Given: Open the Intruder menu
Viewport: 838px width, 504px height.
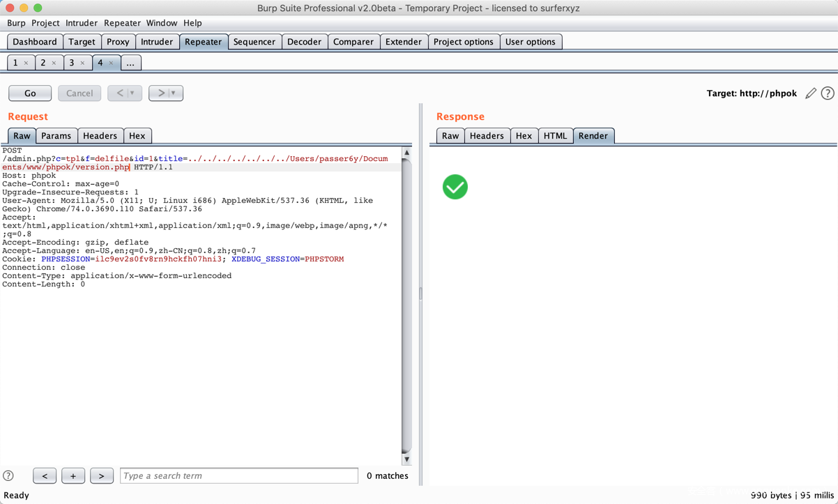Looking at the screenshot, I should click(82, 23).
